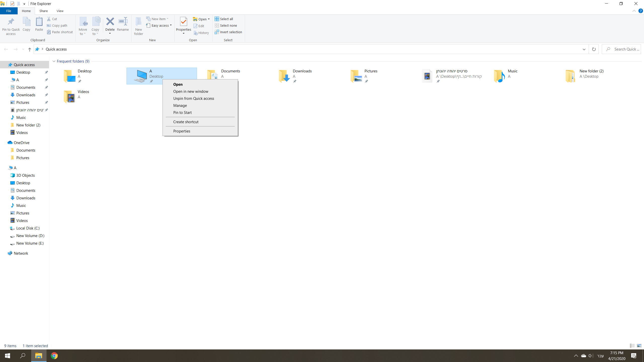Collapse the Frequent folders section

(54, 61)
